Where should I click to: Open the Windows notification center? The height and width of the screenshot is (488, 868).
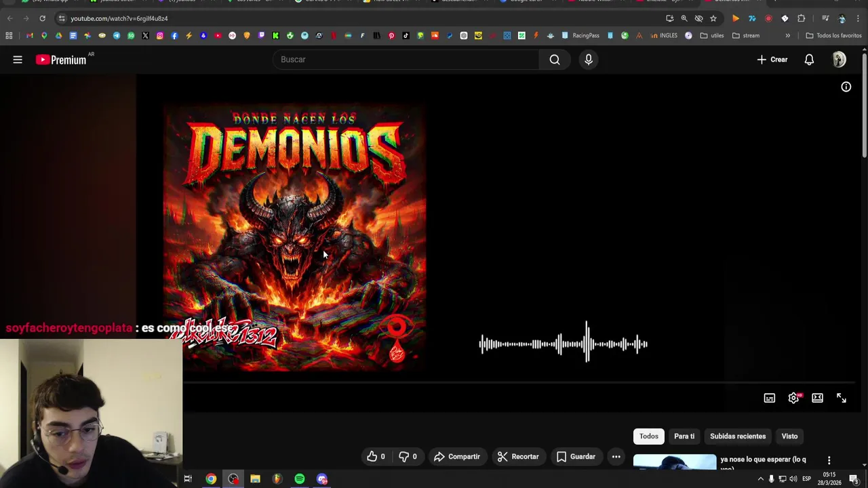854,479
